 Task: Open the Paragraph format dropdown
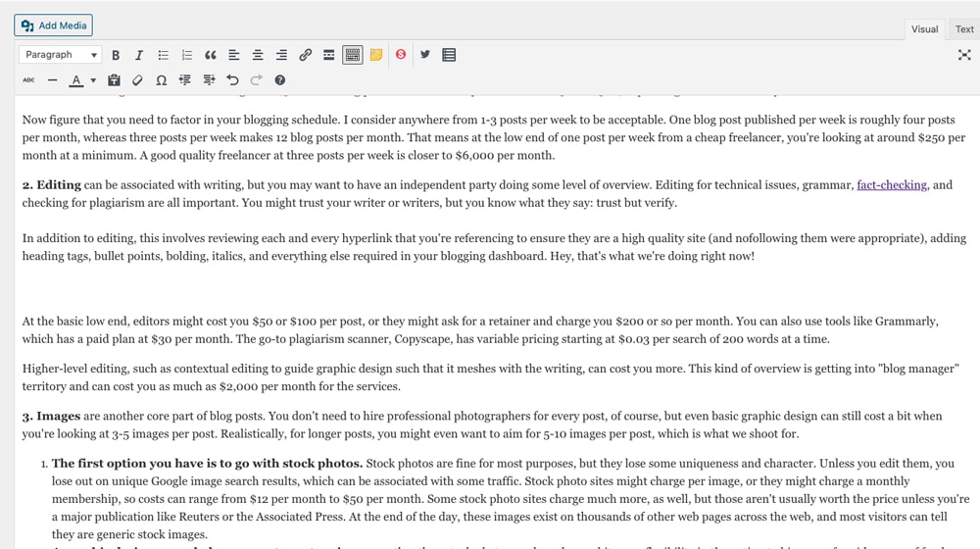[x=60, y=54]
